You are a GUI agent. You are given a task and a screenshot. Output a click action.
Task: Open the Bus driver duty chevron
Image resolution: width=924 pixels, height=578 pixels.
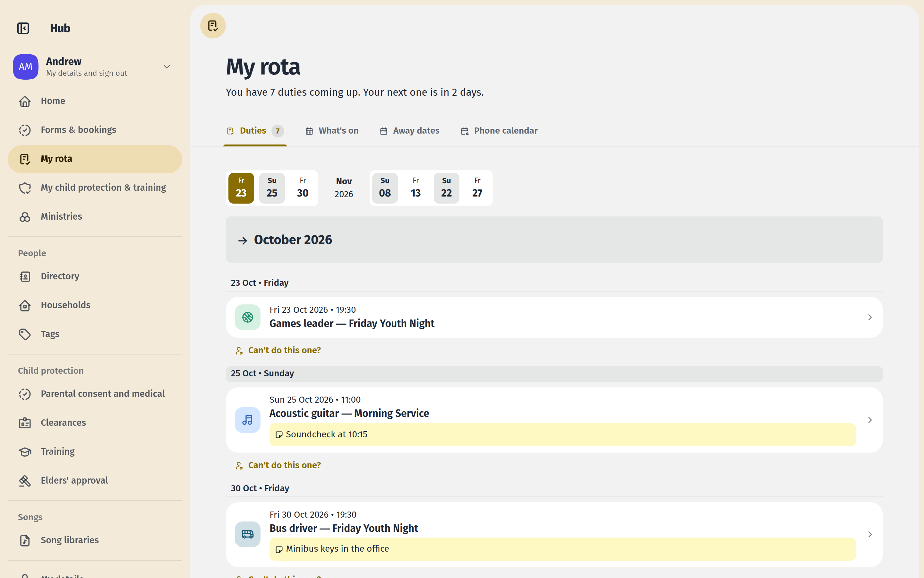pyautogui.click(x=870, y=534)
